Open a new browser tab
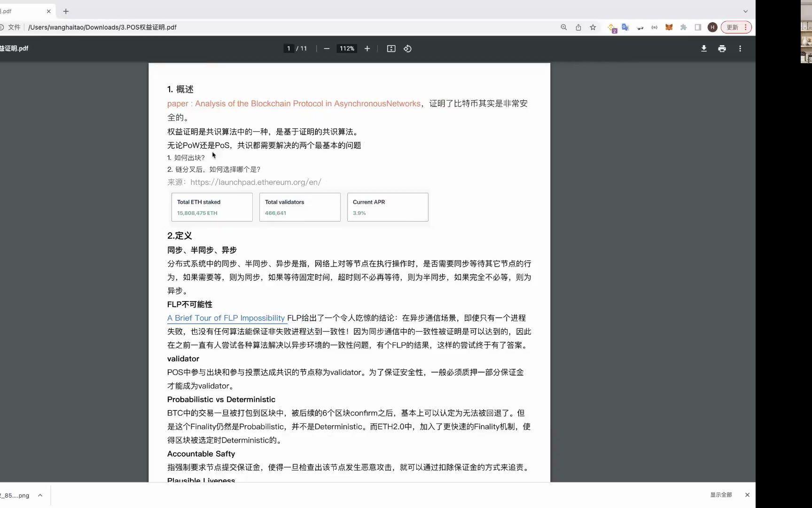 coord(66,11)
